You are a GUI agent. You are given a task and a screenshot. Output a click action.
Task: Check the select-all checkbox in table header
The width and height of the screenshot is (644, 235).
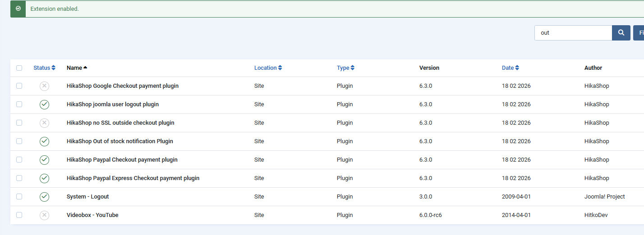coord(19,68)
